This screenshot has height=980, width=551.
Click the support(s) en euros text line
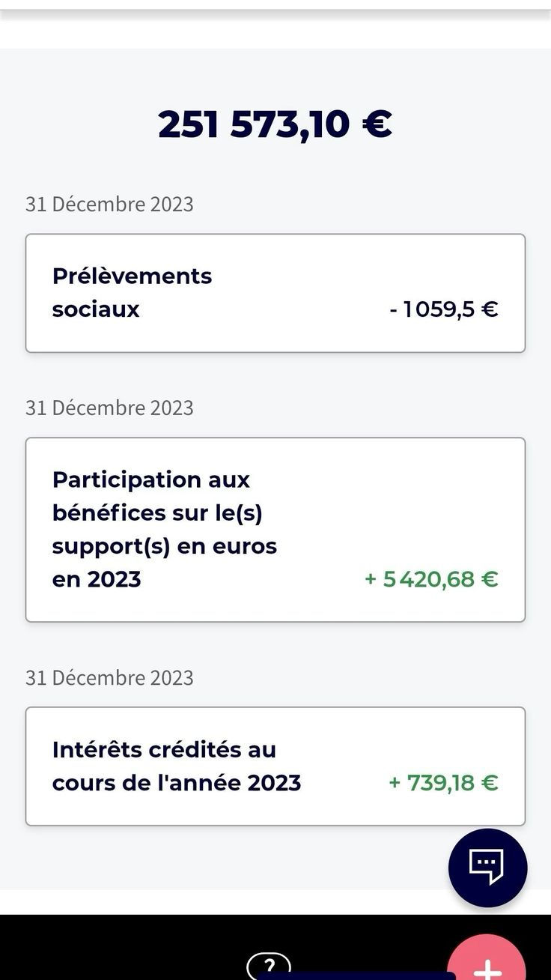[165, 547]
